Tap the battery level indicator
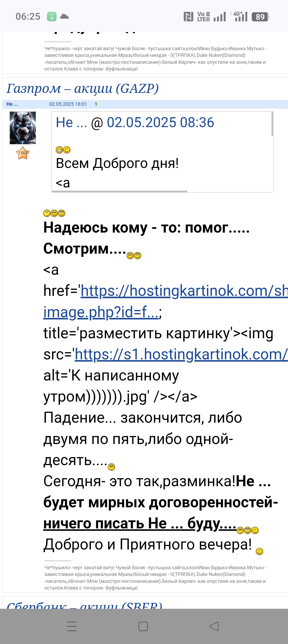The image size is (288, 644). click(260, 17)
